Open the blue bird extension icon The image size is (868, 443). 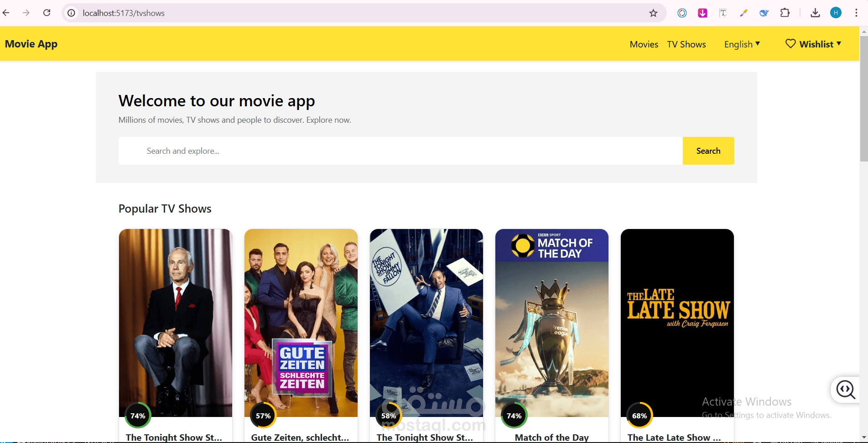click(x=764, y=13)
